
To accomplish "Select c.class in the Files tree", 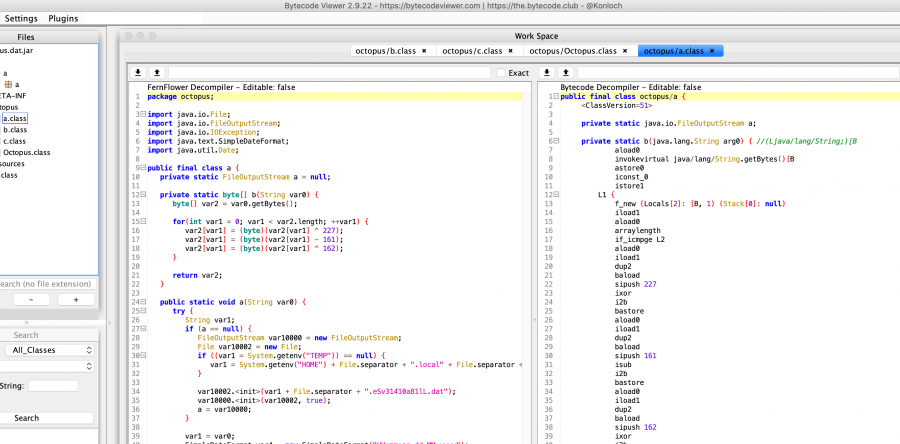I will 14,141.
